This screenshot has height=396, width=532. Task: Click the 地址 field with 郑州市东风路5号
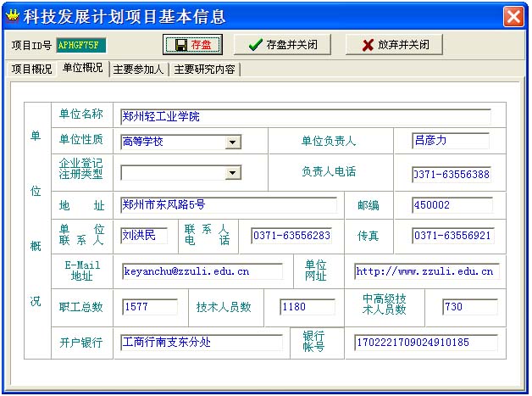pyautogui.click(x=228, y=205)
